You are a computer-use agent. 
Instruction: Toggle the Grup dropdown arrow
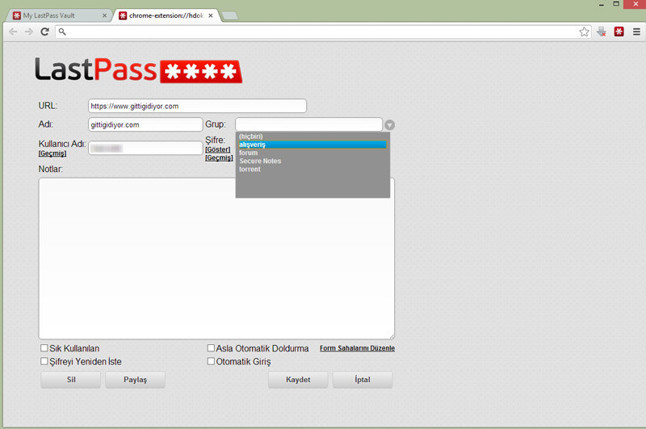[390, 125]
